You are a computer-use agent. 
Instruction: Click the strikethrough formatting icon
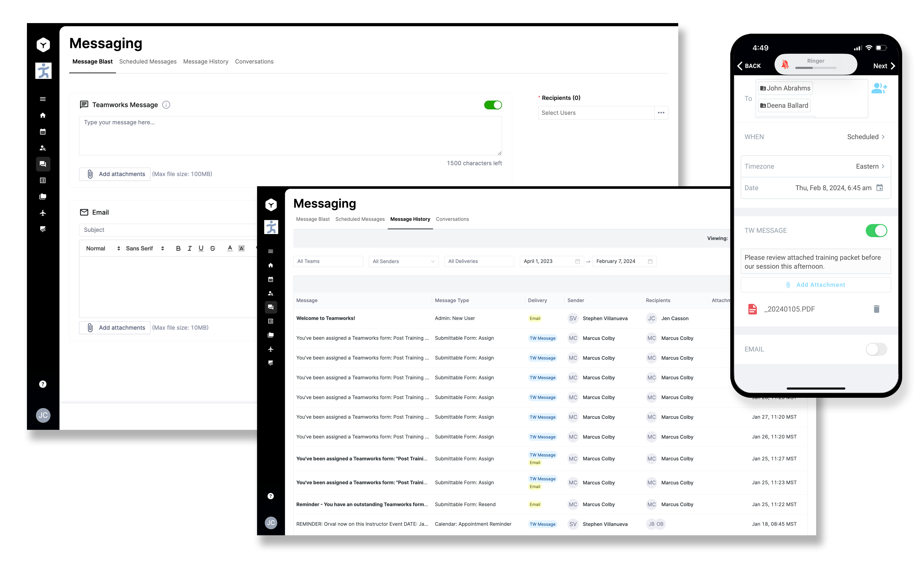(213, 248)
